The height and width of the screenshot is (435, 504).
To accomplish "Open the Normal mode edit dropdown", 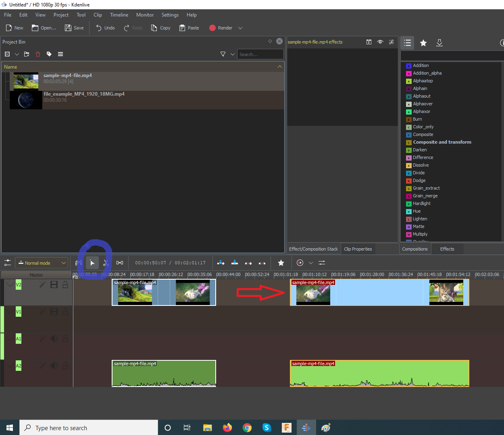I will pyautogui.click(x=42, y=263).
